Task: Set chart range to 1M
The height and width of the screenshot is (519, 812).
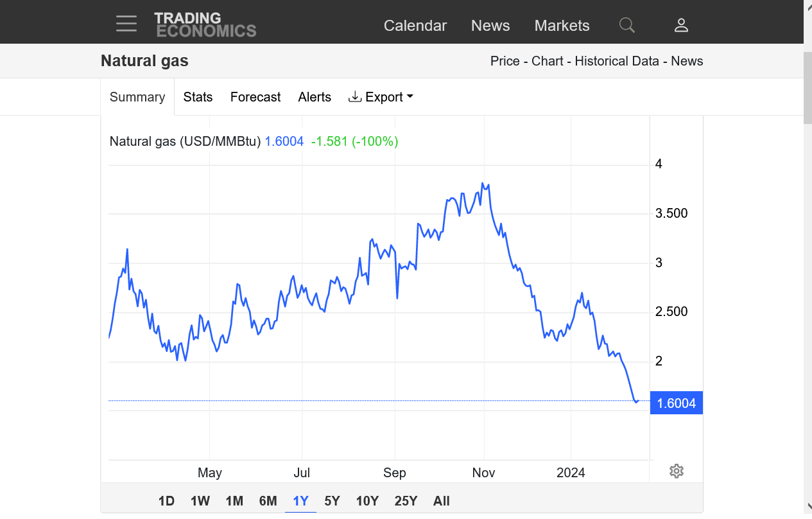Action: 234,501
